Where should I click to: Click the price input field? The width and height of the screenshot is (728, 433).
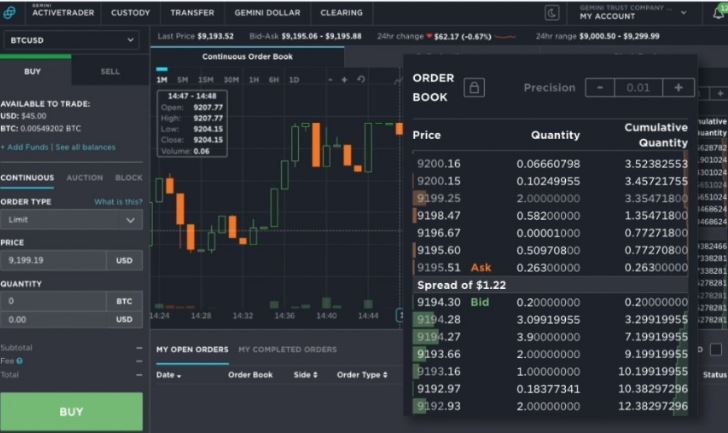coord(53,260)
